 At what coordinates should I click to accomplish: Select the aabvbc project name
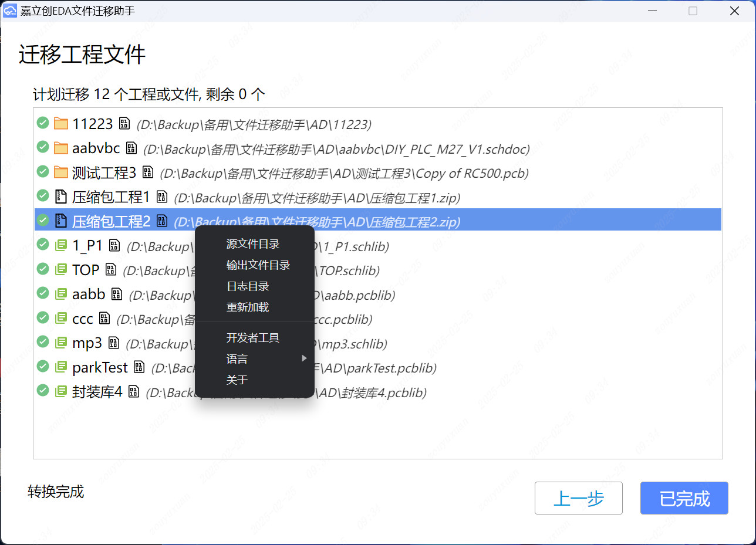click(96, 148)
